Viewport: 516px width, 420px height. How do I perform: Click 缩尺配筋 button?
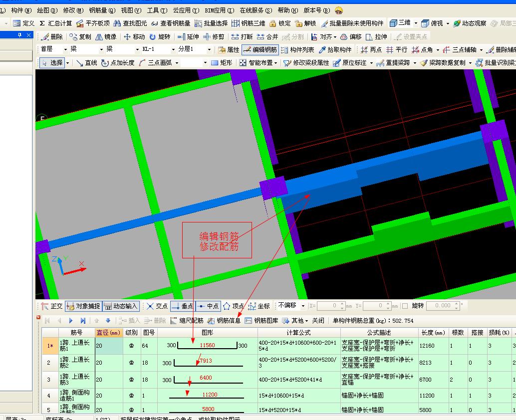(187, 321)
